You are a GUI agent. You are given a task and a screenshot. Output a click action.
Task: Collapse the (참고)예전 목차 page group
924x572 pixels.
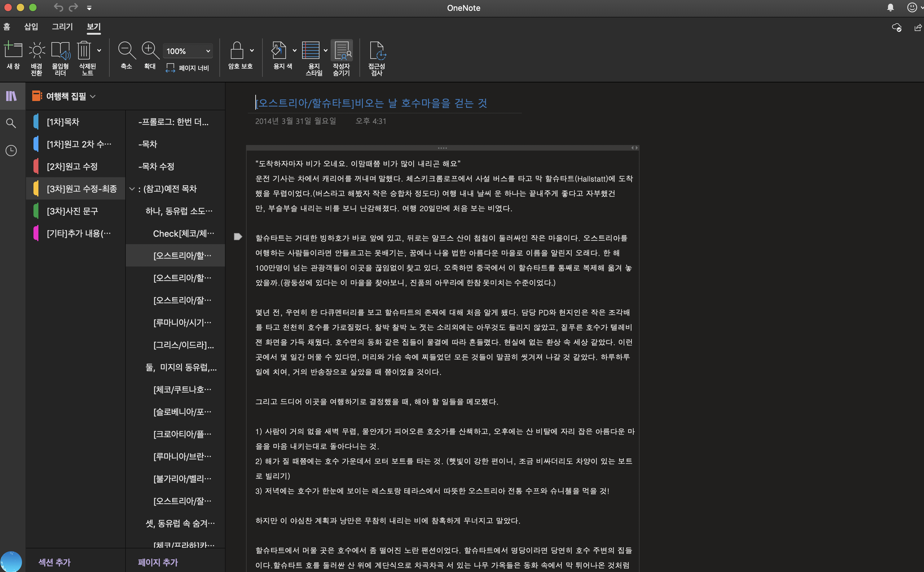point(132,189)
